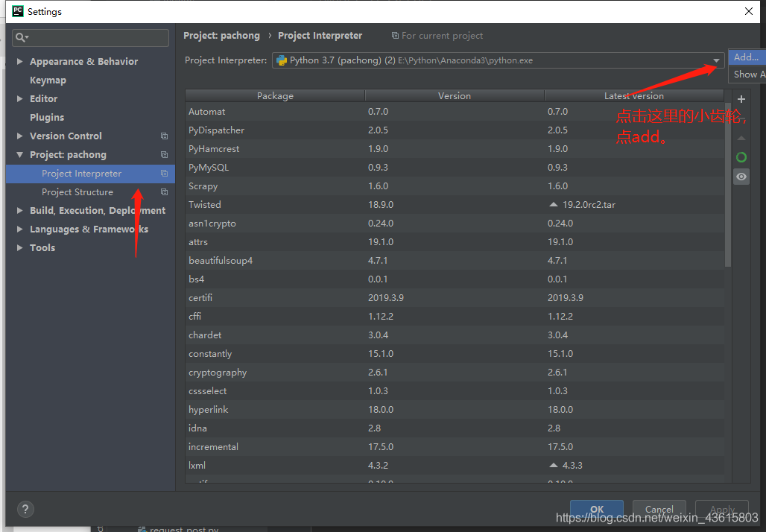
Task: Select the PyMySQL package row
Action: 455,167
